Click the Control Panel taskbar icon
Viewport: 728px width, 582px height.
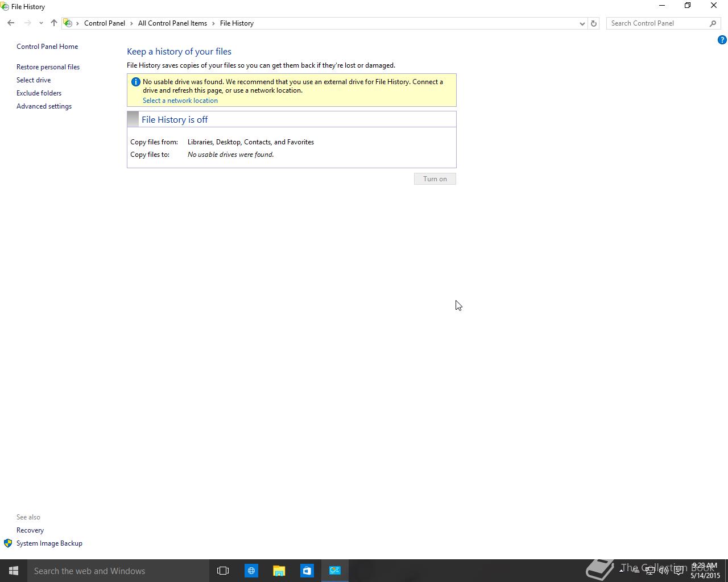coord(335,571)
